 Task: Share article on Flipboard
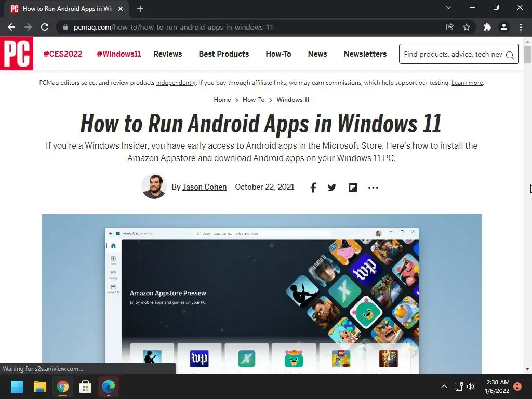coord(353,187)
